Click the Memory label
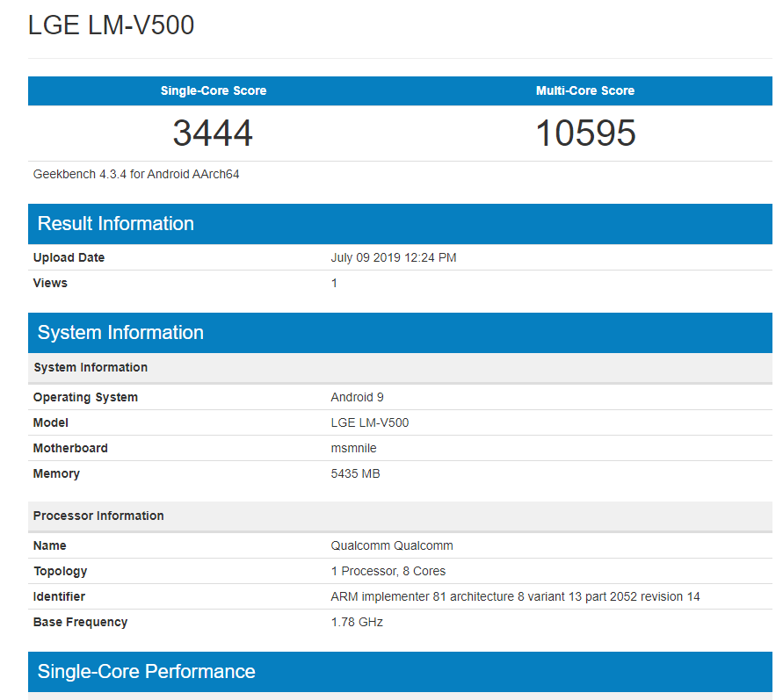The width and height of the screenshot is (783, 700). point(56,473)
